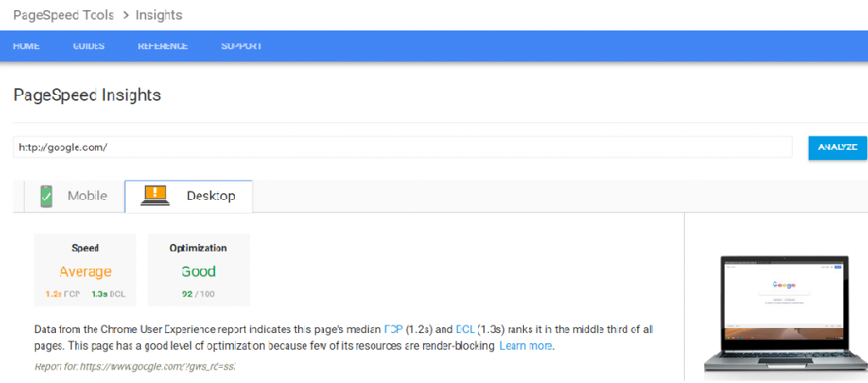This screenshot has height=383, width=868.
Task: Open the REFERENCE navigation item
Action: point(163,46)
